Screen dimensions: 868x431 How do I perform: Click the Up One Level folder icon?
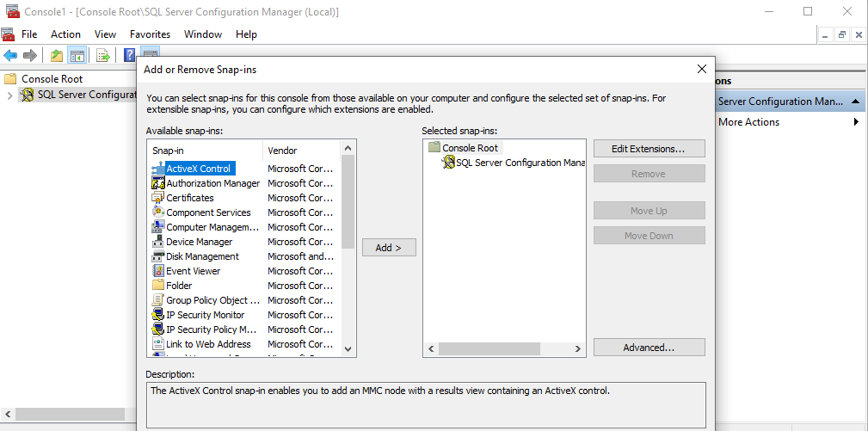57,55
